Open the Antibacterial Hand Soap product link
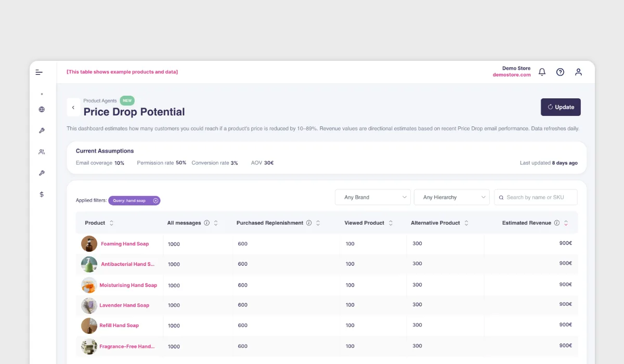 tap(127, 264)
